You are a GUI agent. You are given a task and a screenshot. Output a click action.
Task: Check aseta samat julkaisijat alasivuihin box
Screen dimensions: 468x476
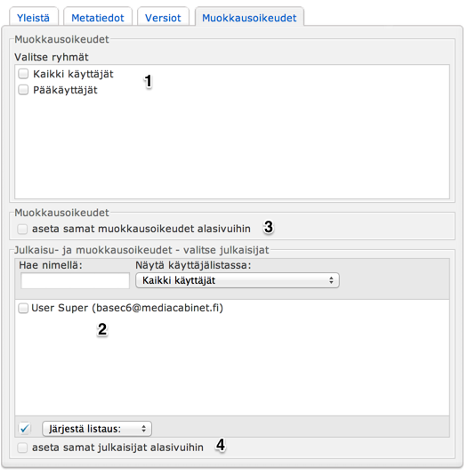[x=22, y=448]
